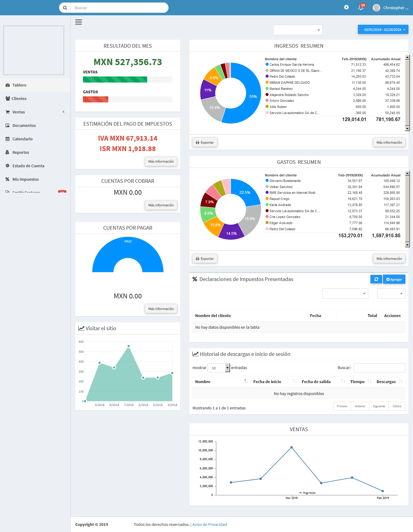Sort by Fecha de inicio arrows

click(295, 381)
